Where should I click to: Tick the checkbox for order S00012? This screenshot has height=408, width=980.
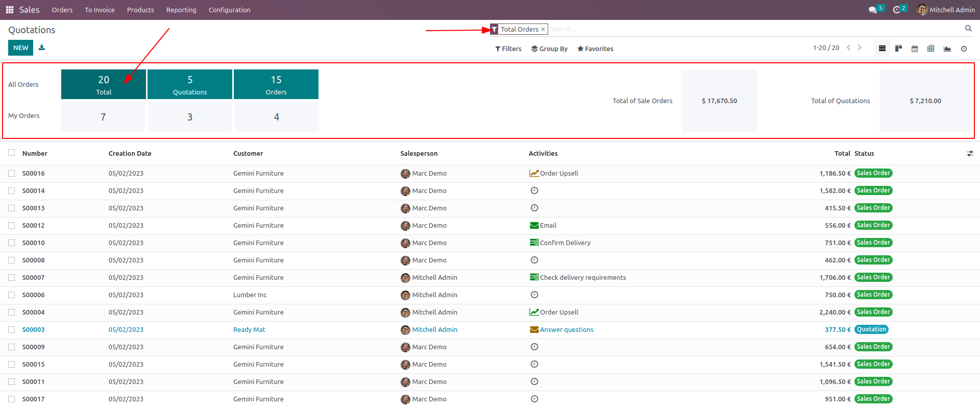(11, 225)
